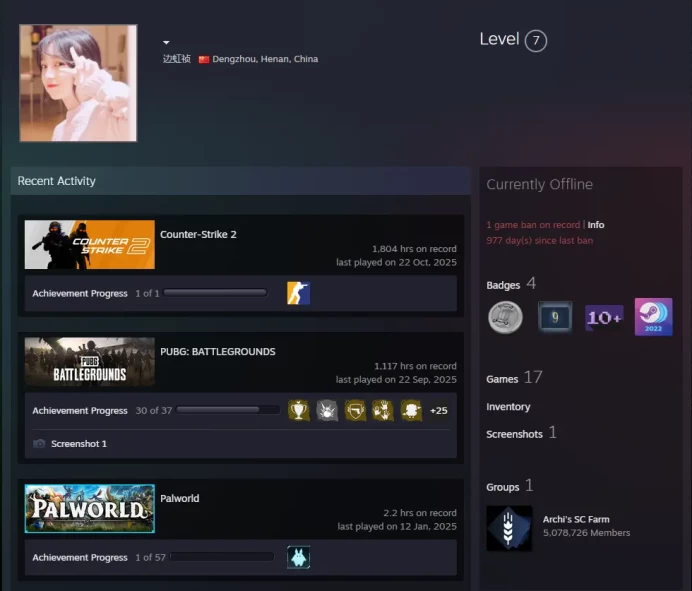
Task: Click the 'last played on 22 Sep, 2025' text
Action: pyautogui.click(x=396, y=380)
